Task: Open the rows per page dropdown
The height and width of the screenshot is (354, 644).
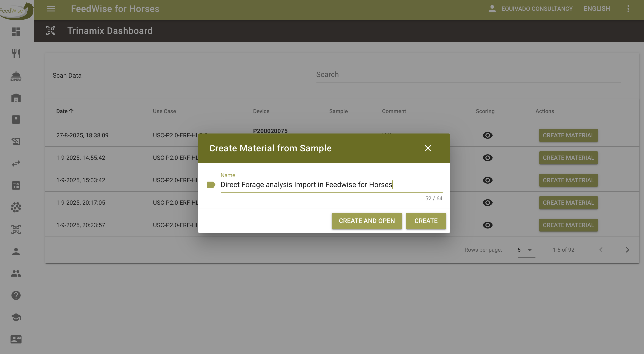Action: pos(526,250)
